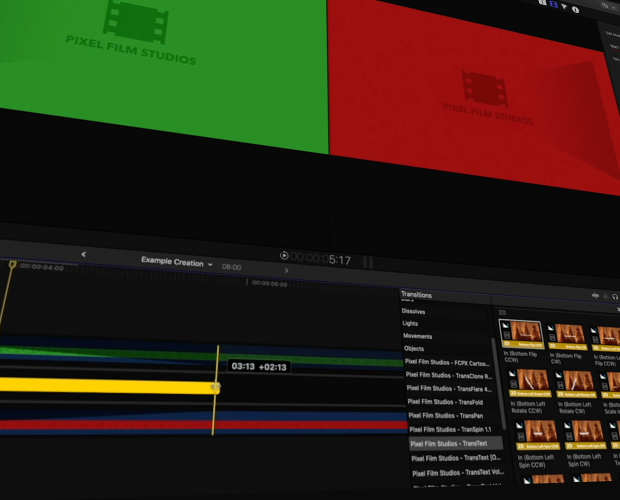Viewport: 620px width, 500px height.
Task: Show the audio meters icon next to timecode
Action: pyautogui.click(x=368, y=262)
